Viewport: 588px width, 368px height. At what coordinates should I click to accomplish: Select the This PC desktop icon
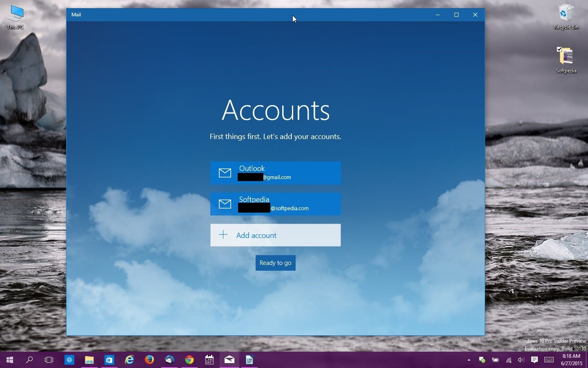point(15,18)
